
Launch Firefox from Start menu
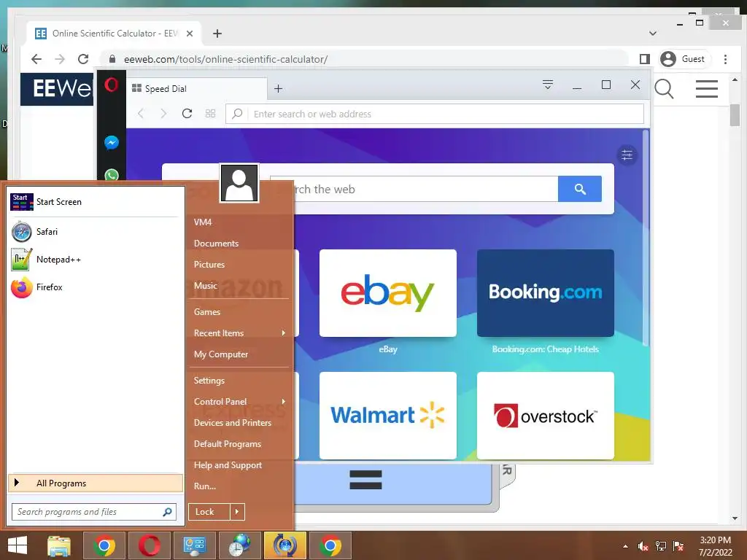(96, 287)
